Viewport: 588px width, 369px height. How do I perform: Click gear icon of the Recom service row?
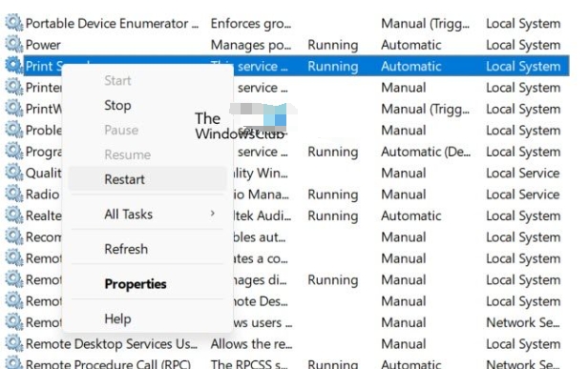(14, 236)
